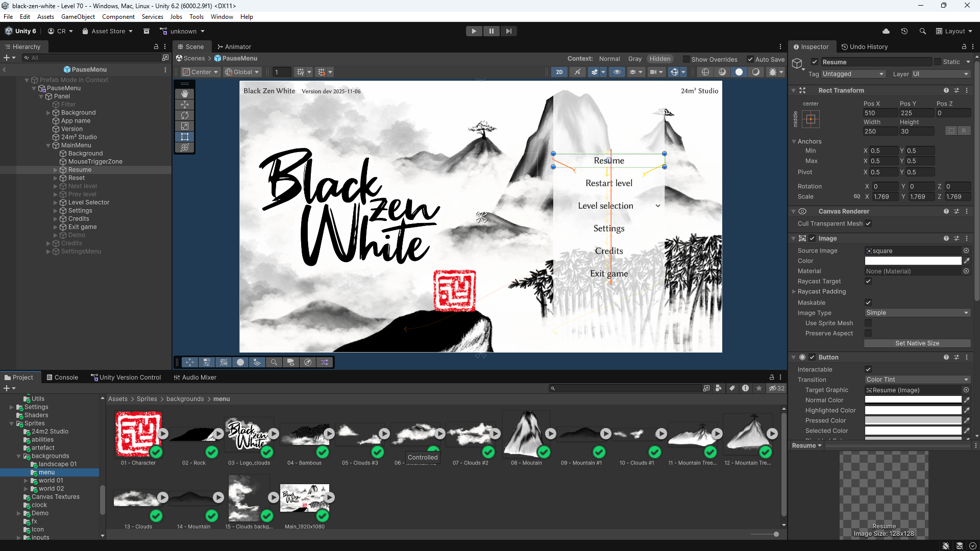Click the Pressed Color swatch
Screen dimensions: 980x551
pyautogui.click(x=913, y=420)
